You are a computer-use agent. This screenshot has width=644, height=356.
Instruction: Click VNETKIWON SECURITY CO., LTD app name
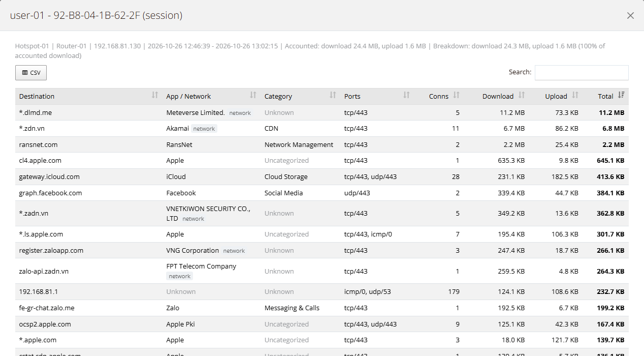[x=208, y=214]
